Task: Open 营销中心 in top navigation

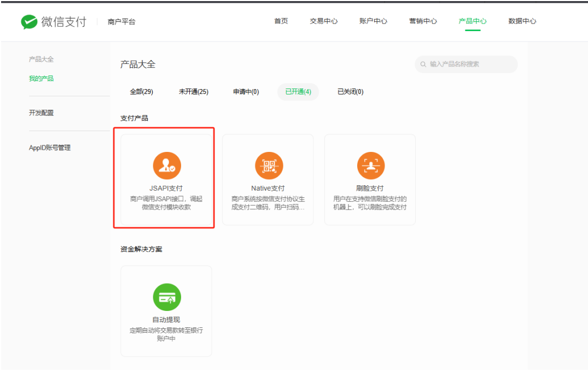Action: point(423,21)
